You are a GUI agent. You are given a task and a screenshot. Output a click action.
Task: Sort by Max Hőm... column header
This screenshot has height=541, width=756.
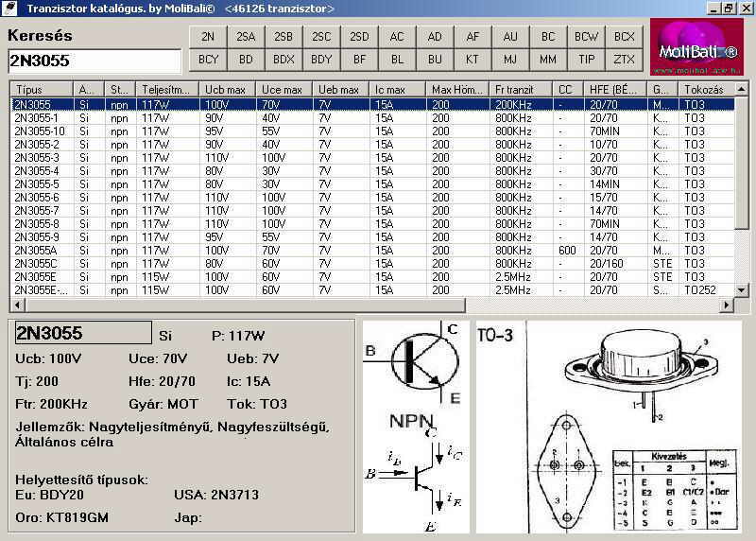(457, 89)
